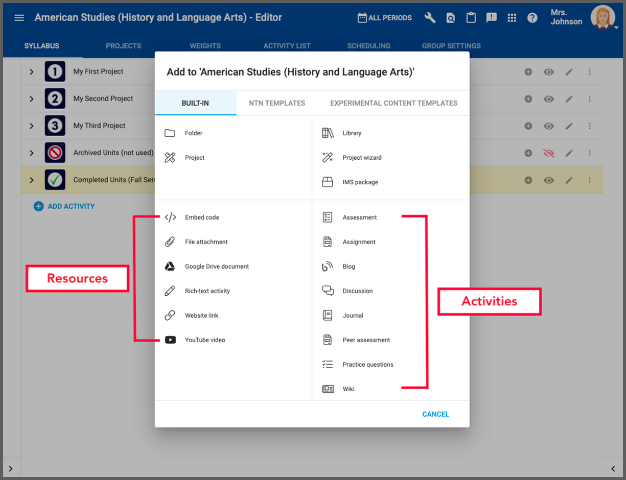Screen dimensions: 626x480
Task: Pick the Assessment activity type
Action: [358, 217]
